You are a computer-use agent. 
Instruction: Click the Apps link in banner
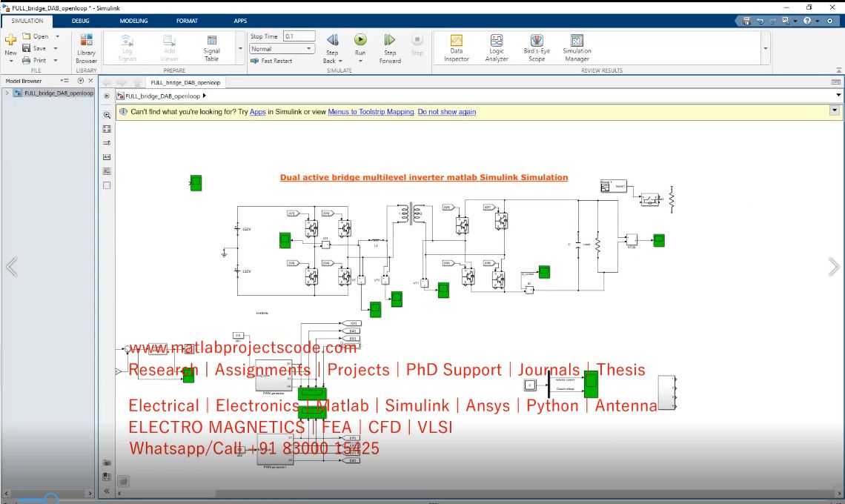pos(258,112)
